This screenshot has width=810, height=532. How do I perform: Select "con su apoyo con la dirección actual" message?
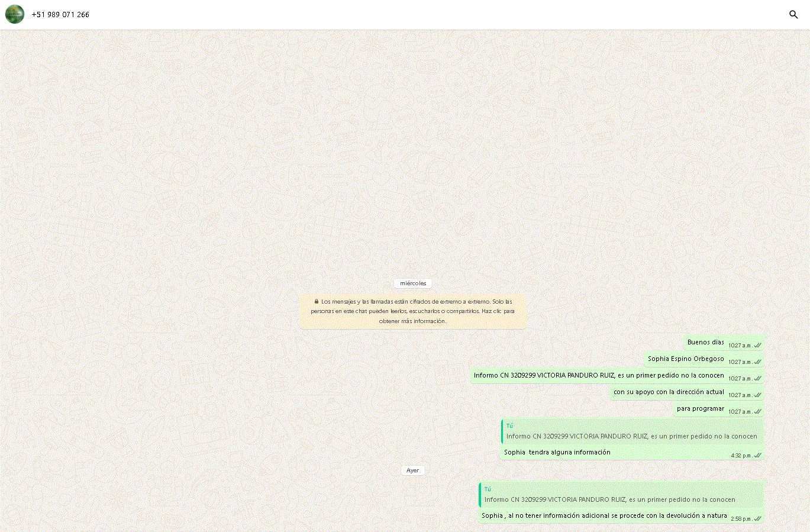coord(668,392)
